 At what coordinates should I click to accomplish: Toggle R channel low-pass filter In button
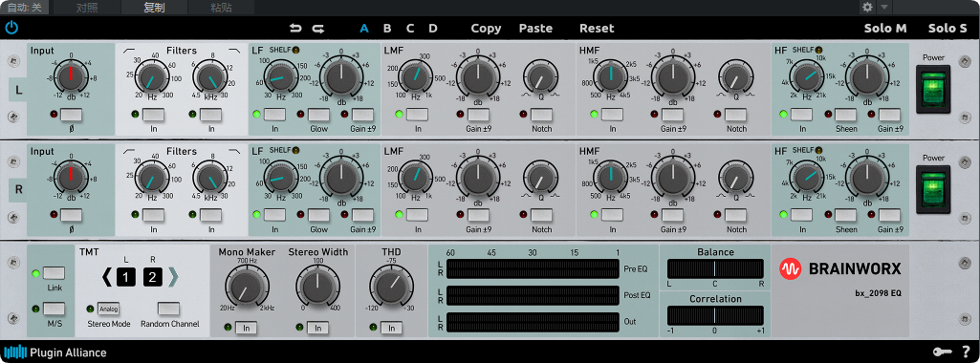click(x=211, y=216)
